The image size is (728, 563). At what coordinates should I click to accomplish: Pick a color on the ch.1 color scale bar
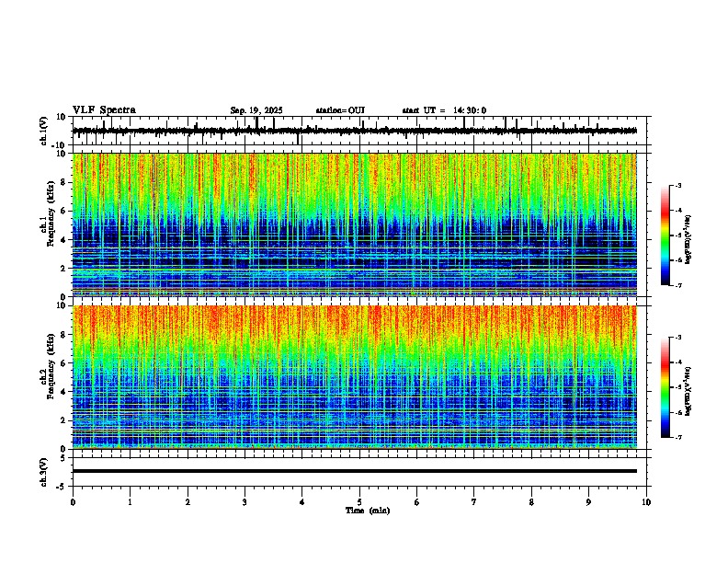click(x=665, y=236)
